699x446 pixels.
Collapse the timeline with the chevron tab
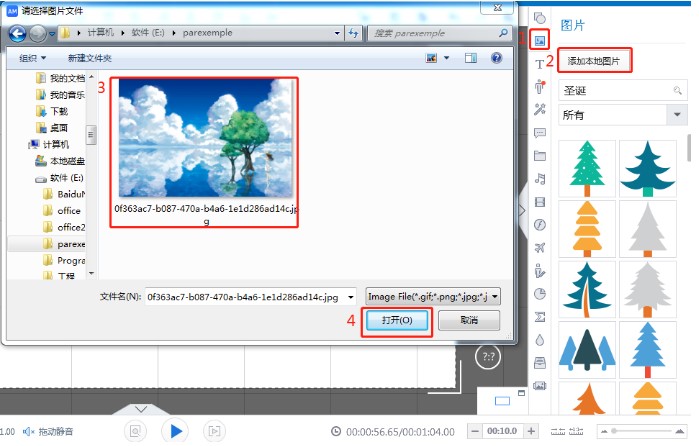pos(141,409)
